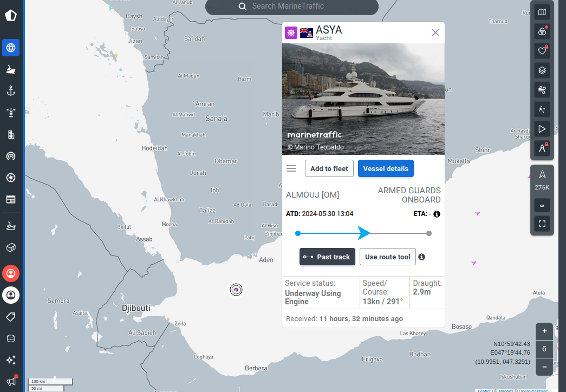
Task: Open the vessel filters circles icon
Action: click(542, 32)
